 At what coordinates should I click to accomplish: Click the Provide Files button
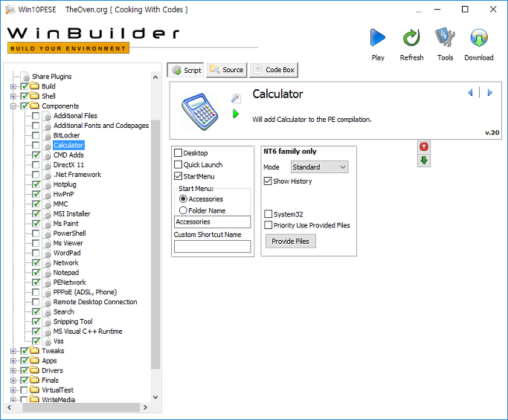291,242
